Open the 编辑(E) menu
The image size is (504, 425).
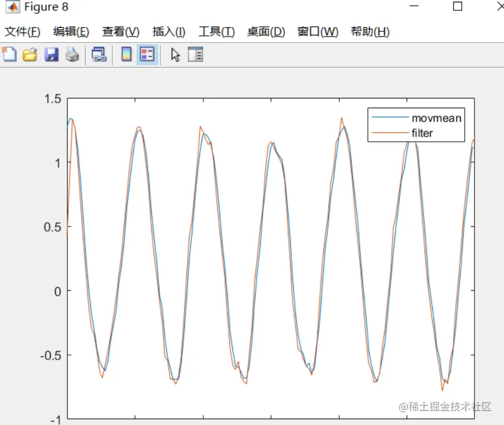[71, 31]
